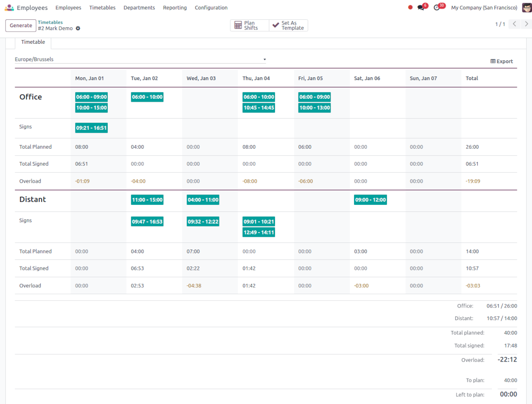This screenshot has height=404, width=532.
Task: Switch company via My Company (San Francisco)
Action: (484, 8)
